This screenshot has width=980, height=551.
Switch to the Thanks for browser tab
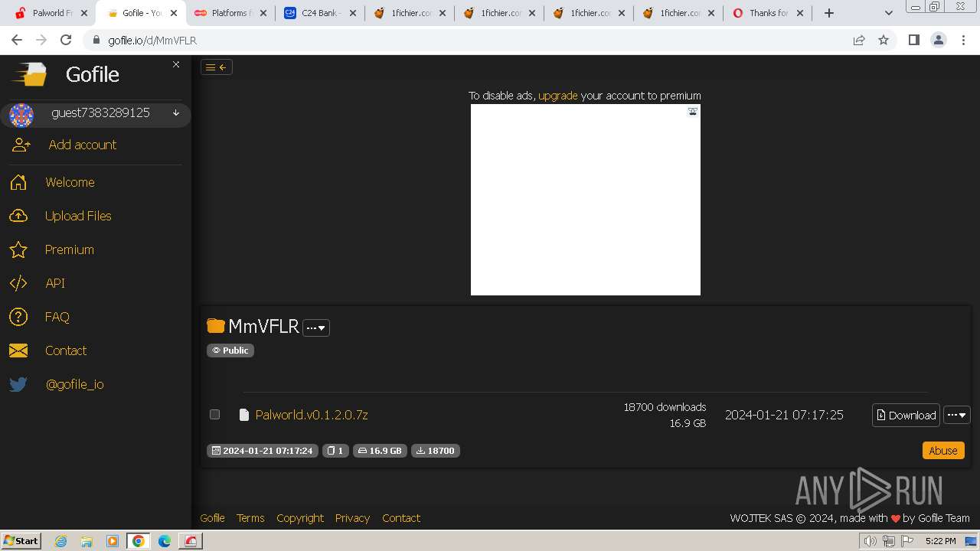[767, 13]
